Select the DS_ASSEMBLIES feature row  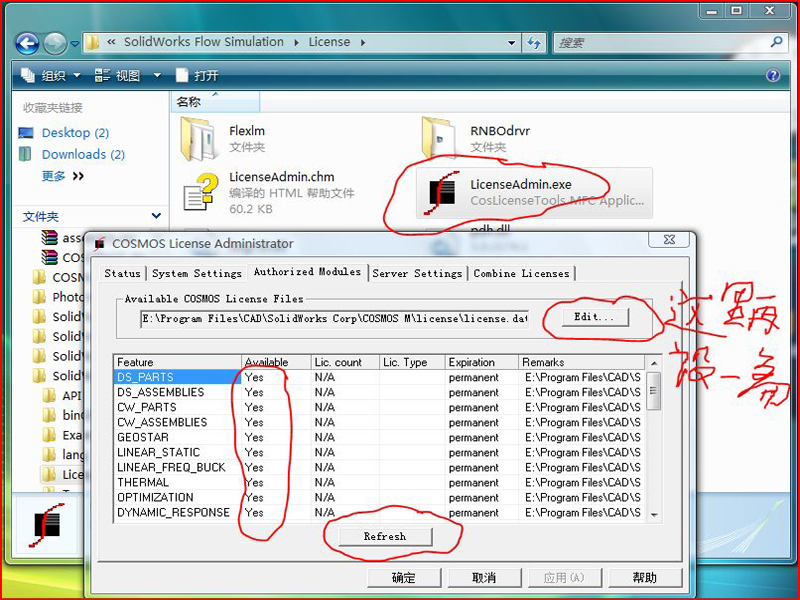coord(379,392)
